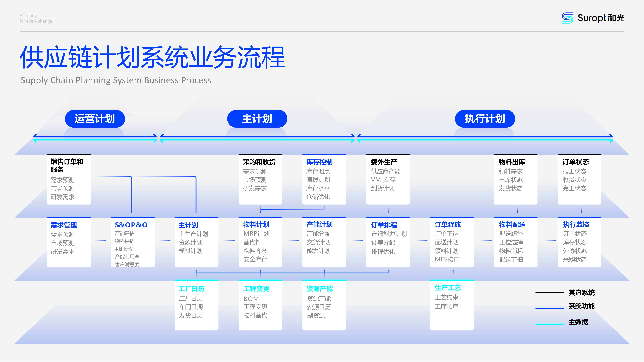Image resolution: width=644 pixels, height=362 pixels.
Task: Click the BOM item in 工程变更
Action: tap(251, 299)
